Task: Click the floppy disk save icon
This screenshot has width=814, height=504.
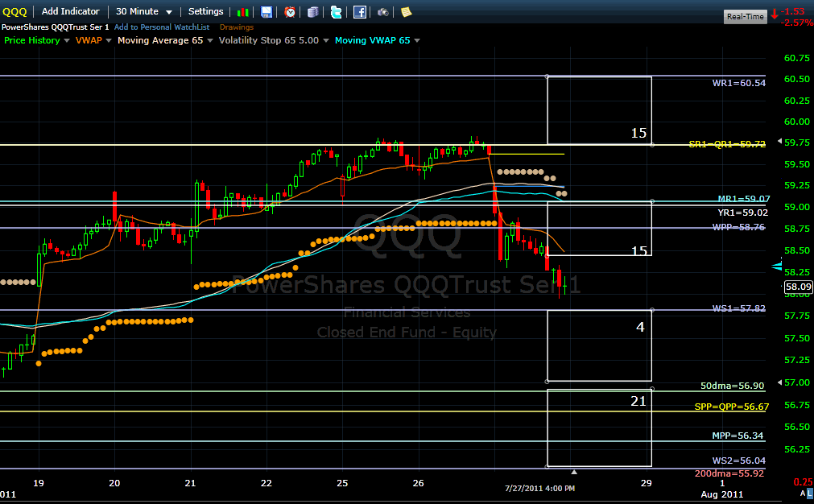Action: 267,12
